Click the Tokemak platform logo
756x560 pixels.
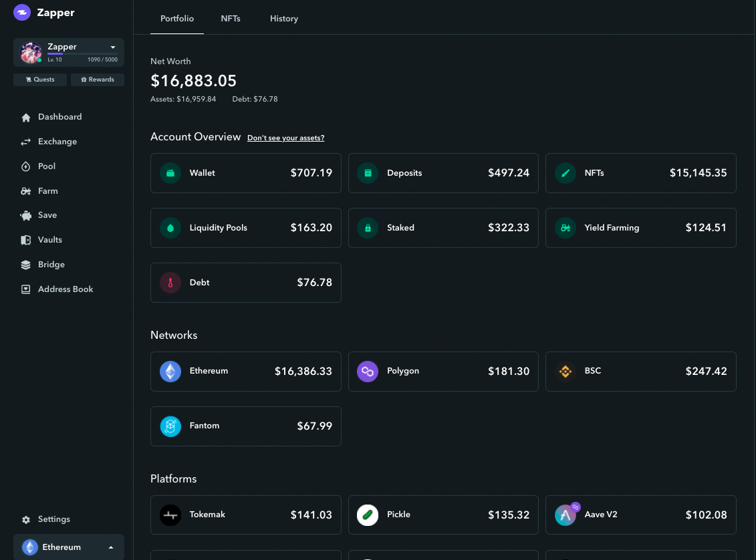170,515
